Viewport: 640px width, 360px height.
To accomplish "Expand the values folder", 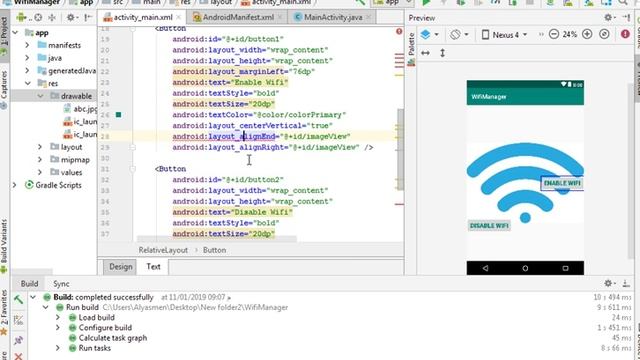I will 40,172.
